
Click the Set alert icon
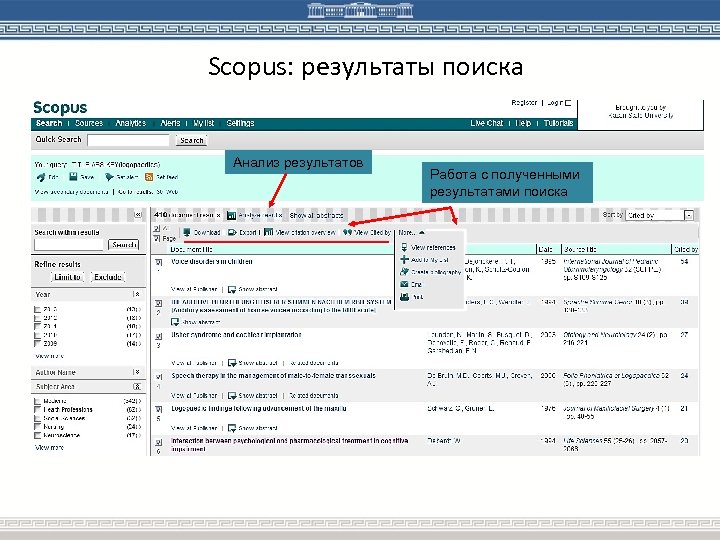click(x=109, y=177)
